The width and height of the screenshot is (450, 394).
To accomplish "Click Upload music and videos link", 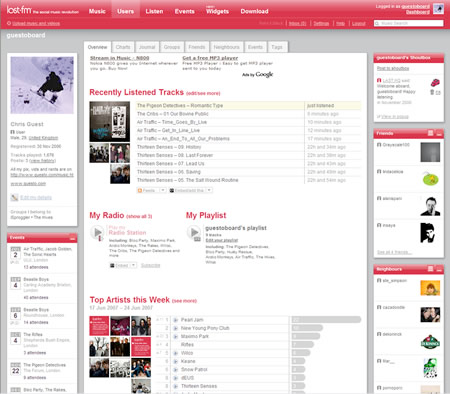I will click(36, 23).
